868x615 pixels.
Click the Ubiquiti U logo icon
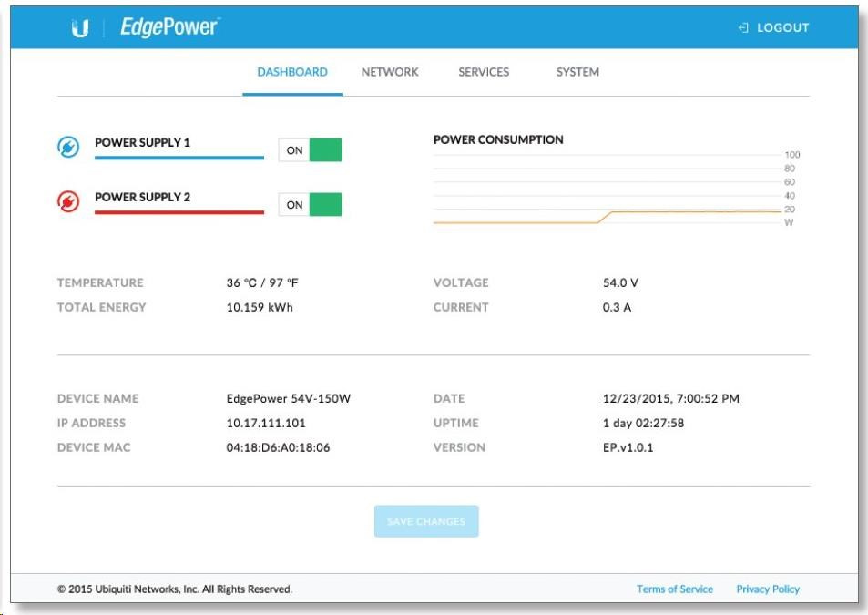pos(79,27)
